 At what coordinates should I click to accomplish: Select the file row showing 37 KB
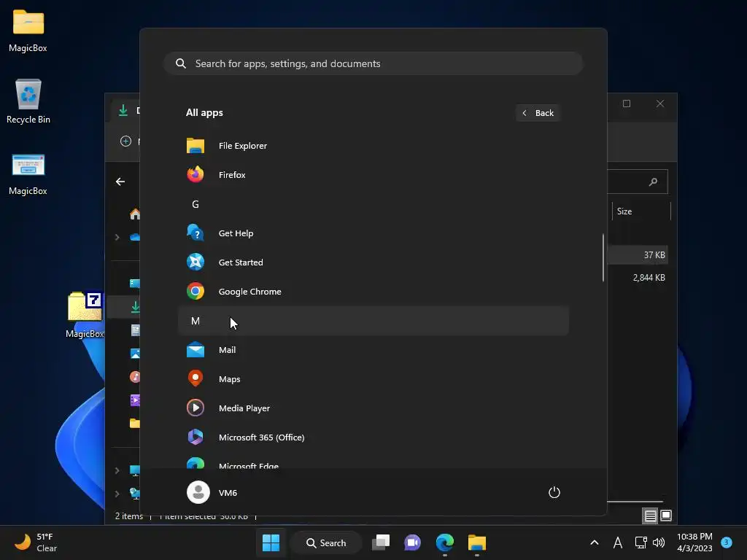tap(638, 254)
